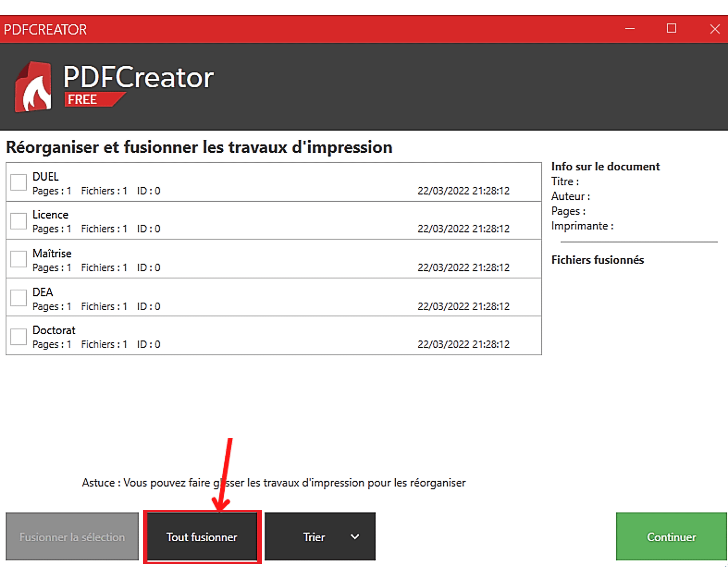The width and height of the screenshot is (728, 582).
Task: Click the timestamp in the Maîtrise row
Action: tap(463, 267)
